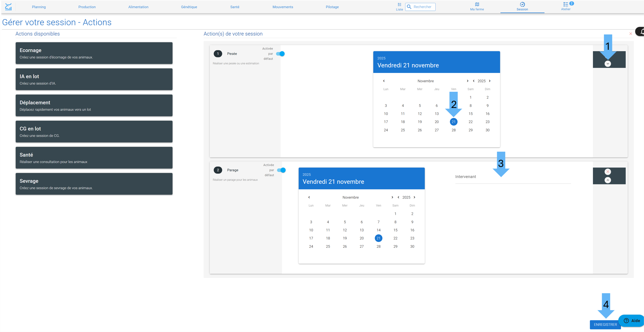Click the Rechercher search field

tap(420, 7)
